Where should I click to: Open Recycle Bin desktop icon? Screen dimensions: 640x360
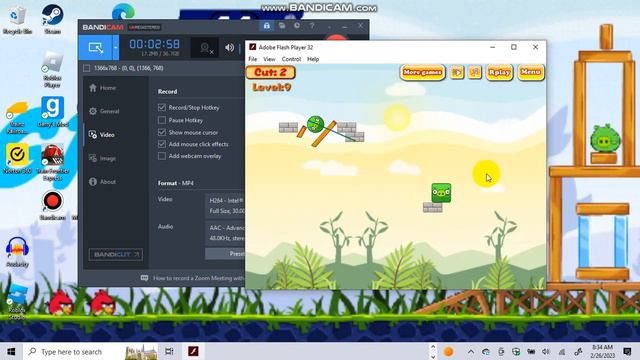point(17,20)
